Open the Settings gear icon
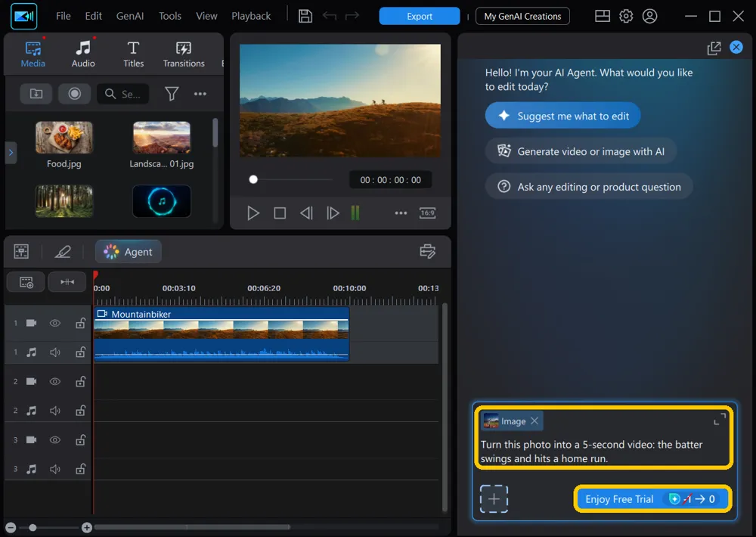The width and height of the screenshot is (756, 537). coord(626,16)
